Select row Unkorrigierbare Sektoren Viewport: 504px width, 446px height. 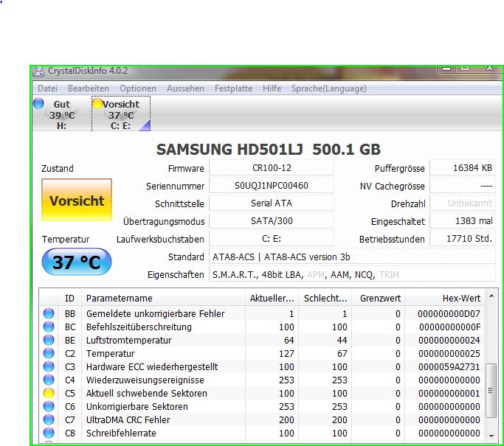(x=262, y=406)
